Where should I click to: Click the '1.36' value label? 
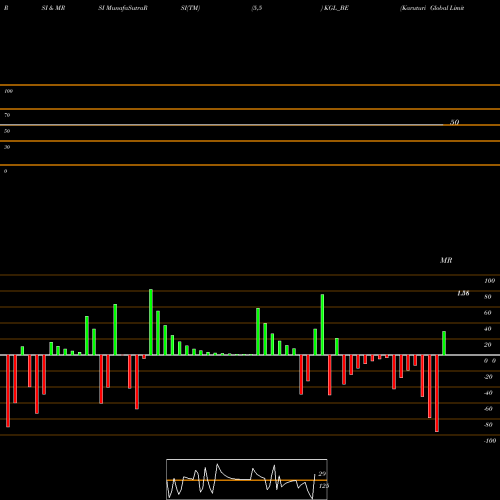(x=463, y=293)
